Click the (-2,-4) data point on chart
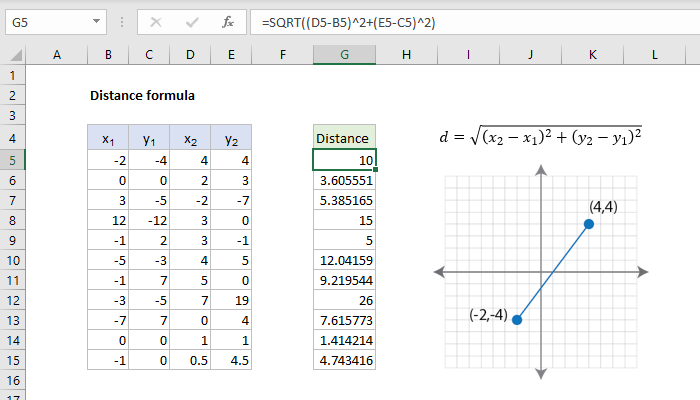 coord(517,319)
